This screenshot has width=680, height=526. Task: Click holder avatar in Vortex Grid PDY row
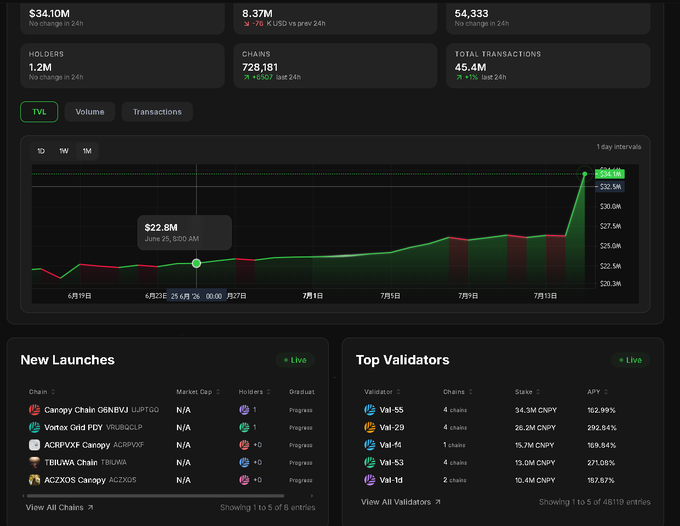pyautogui.click(x=244, y=427)
